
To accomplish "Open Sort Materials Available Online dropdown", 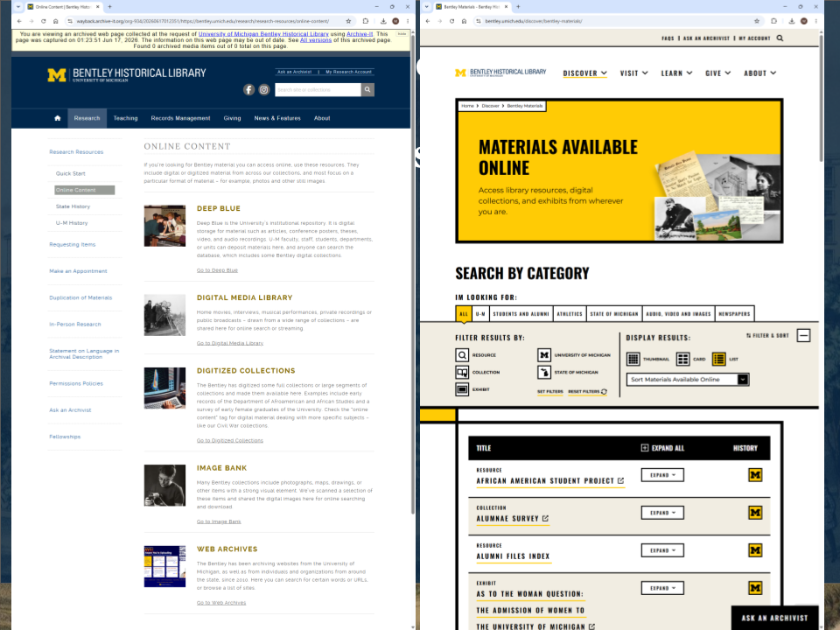I will 688,379.
